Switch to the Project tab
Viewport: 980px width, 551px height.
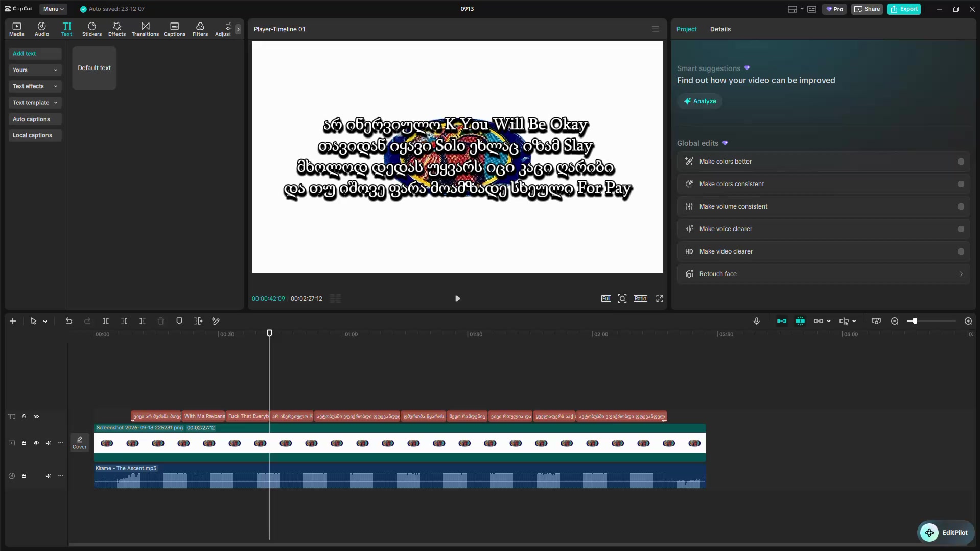686,29
